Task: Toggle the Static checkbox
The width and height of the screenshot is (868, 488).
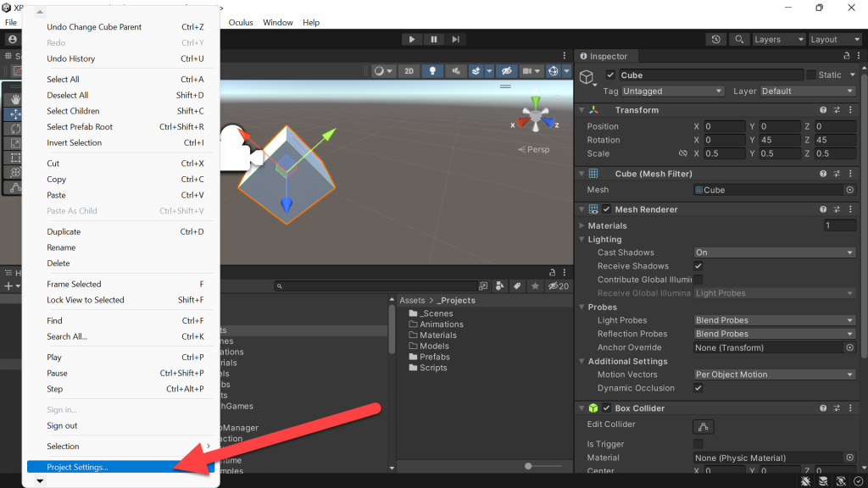Action: [x=811, y=75]
